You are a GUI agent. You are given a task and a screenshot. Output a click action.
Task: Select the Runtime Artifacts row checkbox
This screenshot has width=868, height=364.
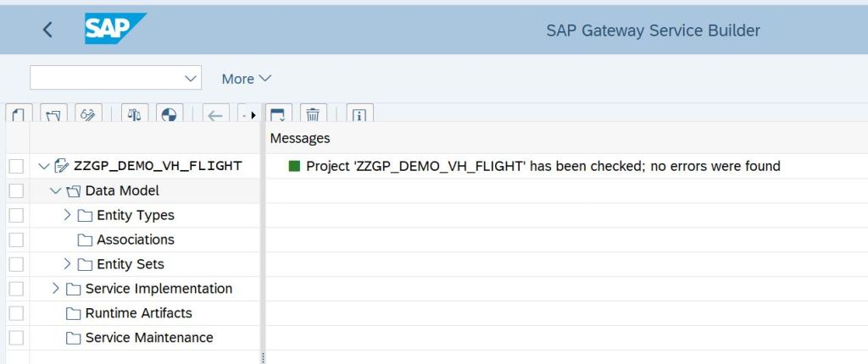(x=16, y=314)
